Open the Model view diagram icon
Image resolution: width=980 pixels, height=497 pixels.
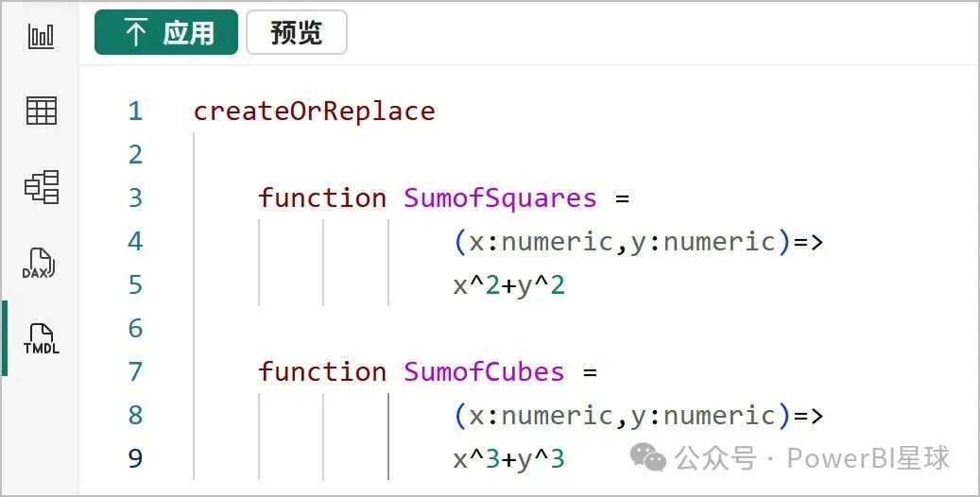coord(41,186)
